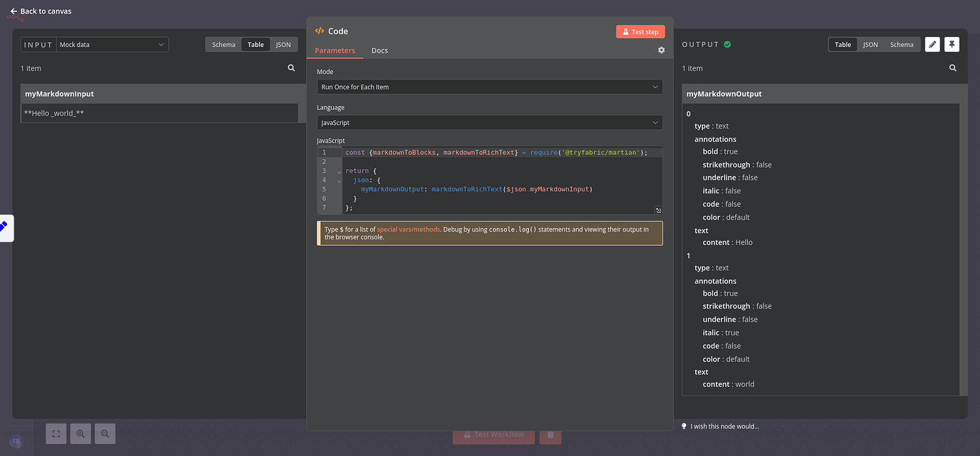This screenshot has width=980, height=456.
Task: Open the Mock data source dropdown
Action: [111, 44]
